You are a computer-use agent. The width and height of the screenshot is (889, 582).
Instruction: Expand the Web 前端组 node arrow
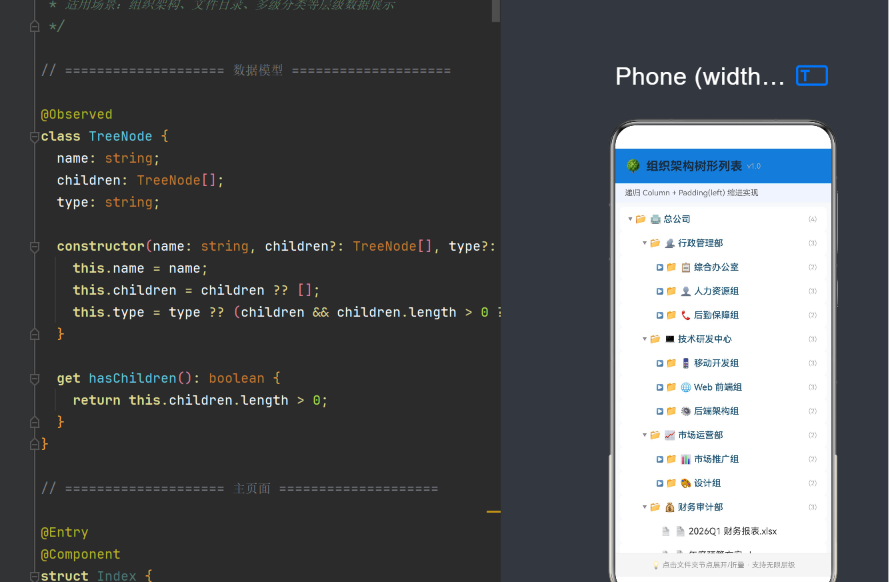point(659,387)
